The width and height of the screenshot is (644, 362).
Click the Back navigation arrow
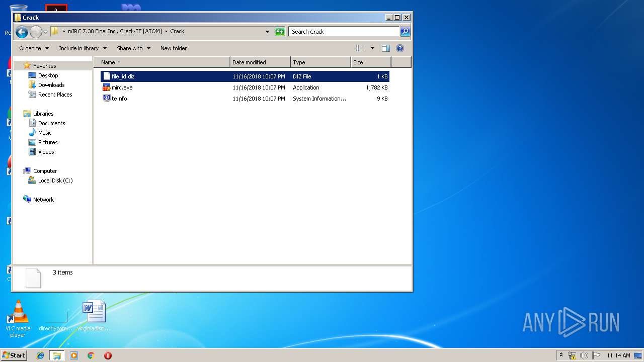pyautogui.click(x=22, y=32)
